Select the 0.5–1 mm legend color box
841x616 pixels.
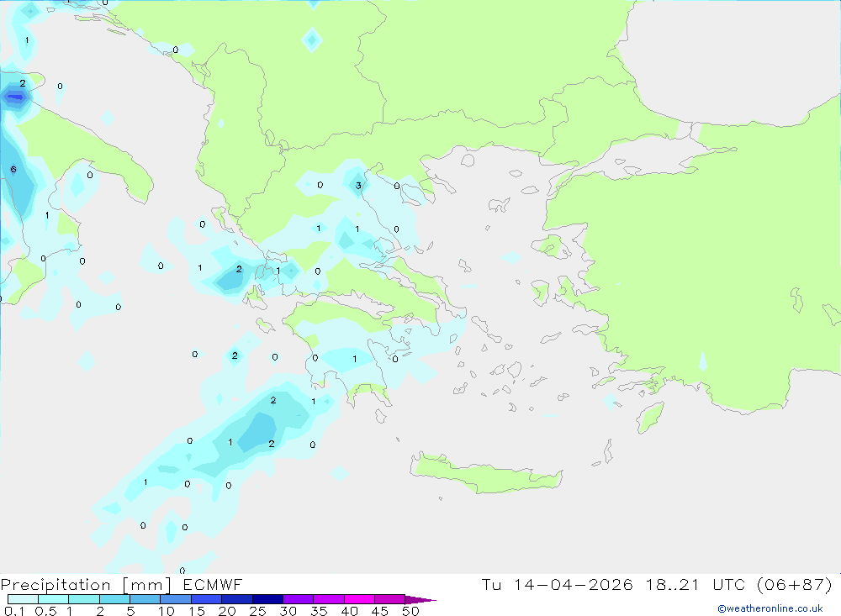click(x=54, y=599)
